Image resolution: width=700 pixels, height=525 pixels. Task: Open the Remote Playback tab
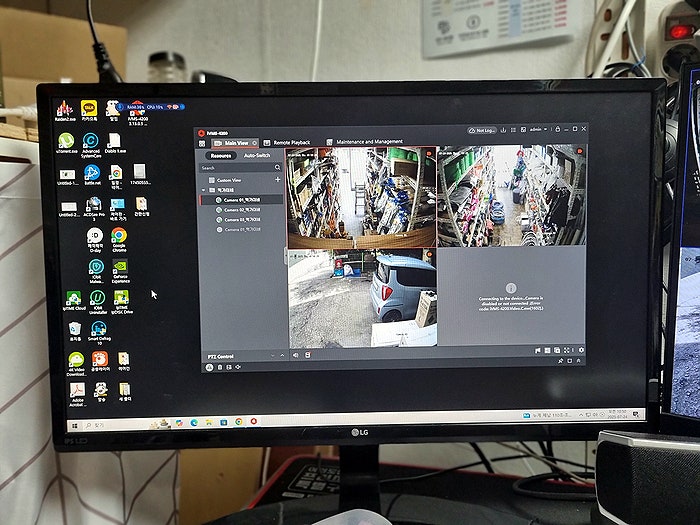(x=287, y=142)
